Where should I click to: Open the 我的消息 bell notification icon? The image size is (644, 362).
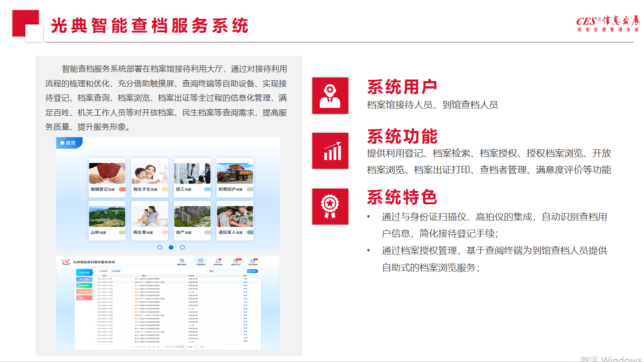[x=218, y=262]
